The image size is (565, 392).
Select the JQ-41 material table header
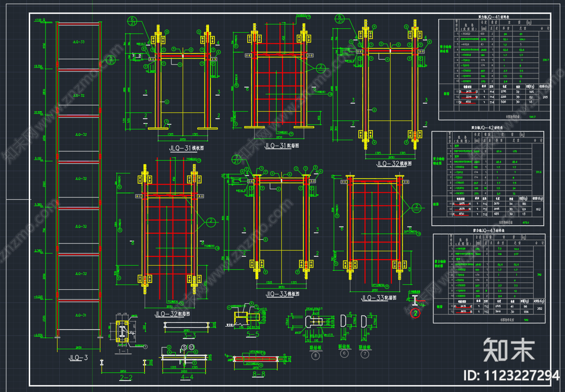coord(494,17)
